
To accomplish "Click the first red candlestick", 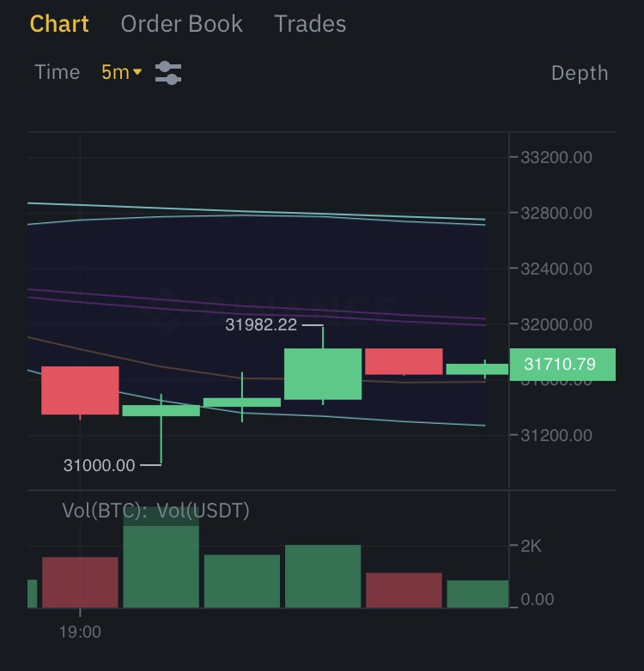I will coord(80,390).
